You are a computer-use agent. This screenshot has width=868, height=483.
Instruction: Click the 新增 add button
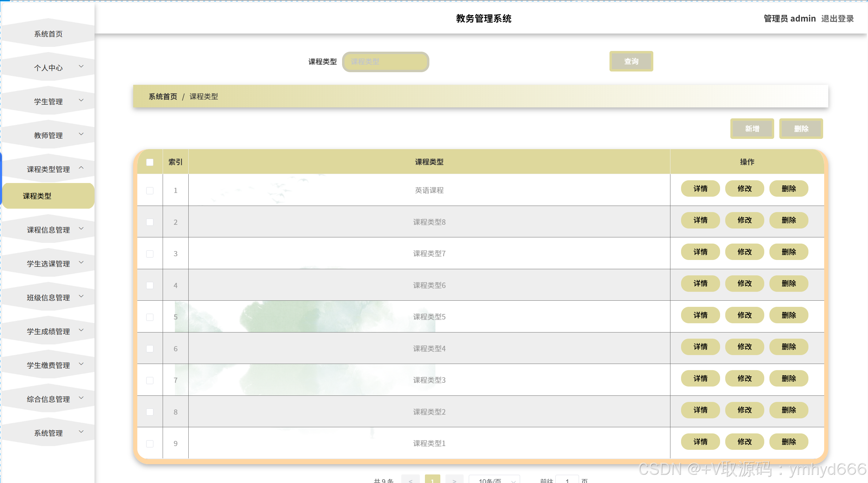tap(752, 129)
